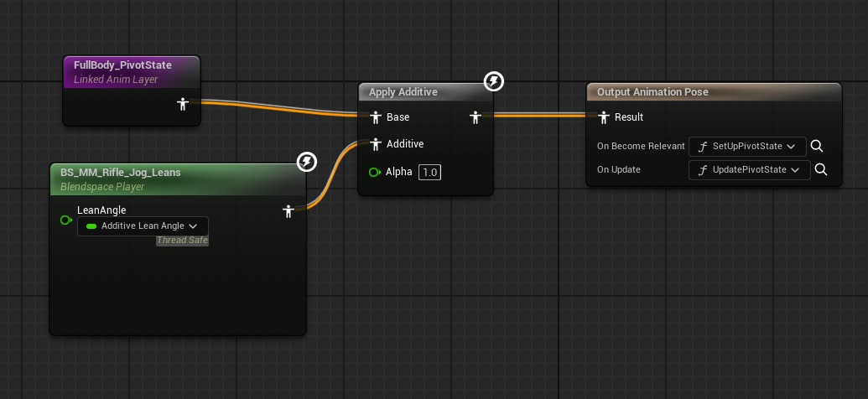The width and height of the screenshot is (868, 399).
Task: Click the Blendspace Player output pose pin
Action: (x=288, y=210)
